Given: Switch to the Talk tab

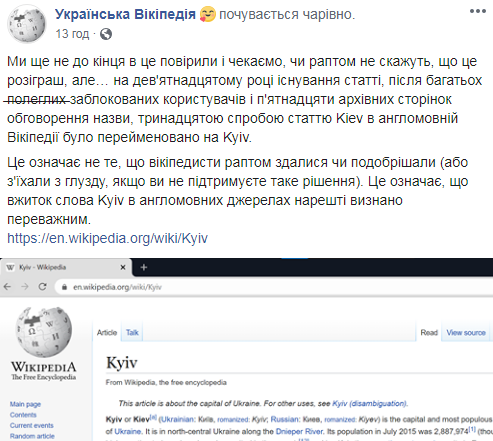Looking at the screenshot, I should point(132,332).
